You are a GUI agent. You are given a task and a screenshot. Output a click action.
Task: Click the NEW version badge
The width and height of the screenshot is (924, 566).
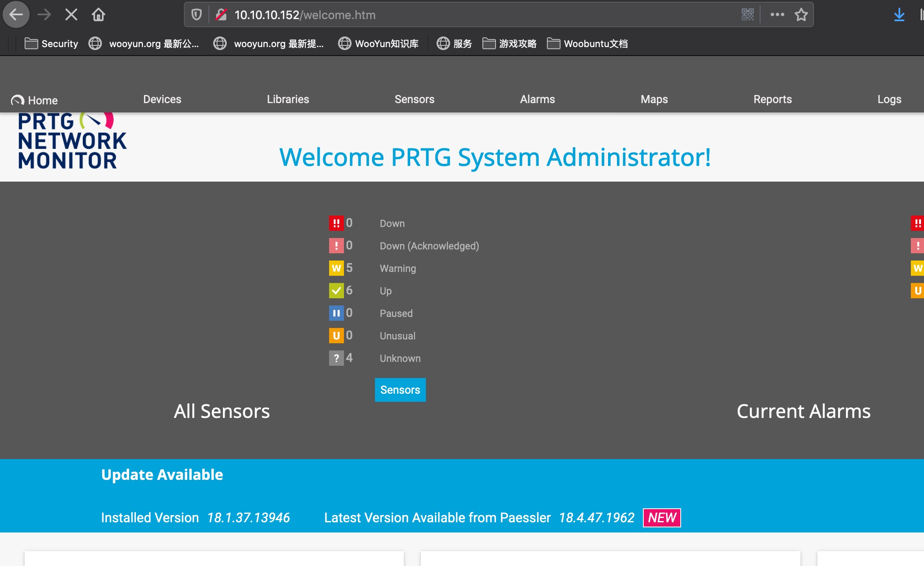pos(662,518)
